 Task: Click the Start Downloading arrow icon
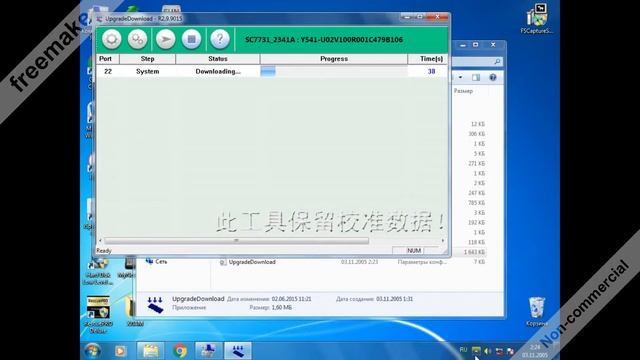[165, 39]
